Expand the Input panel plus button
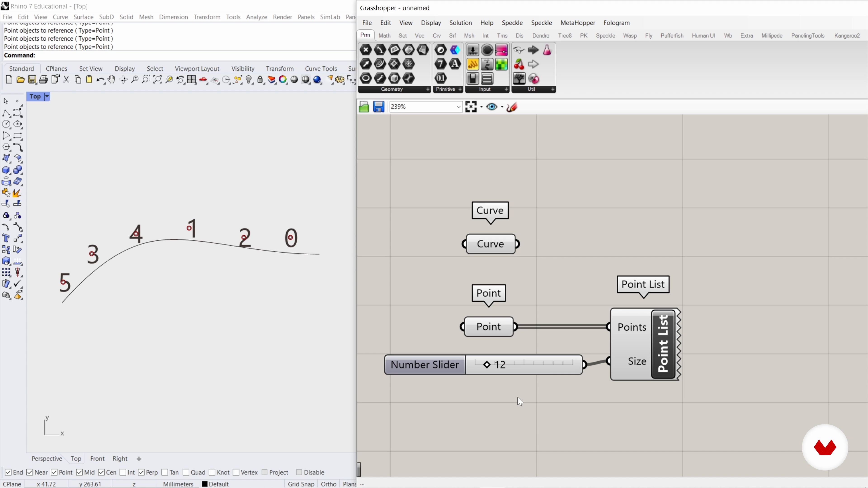The width and height of the screenshot is (868, 488). 506,89
